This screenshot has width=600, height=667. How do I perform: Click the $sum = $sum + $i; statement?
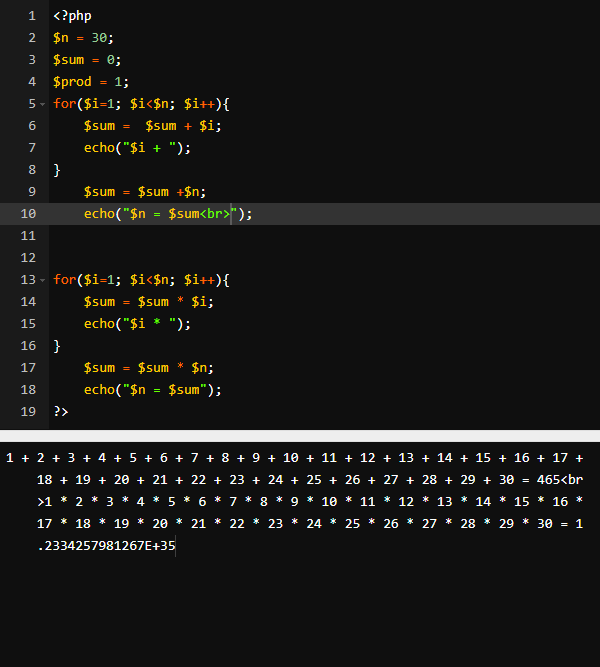pos(153,126)
